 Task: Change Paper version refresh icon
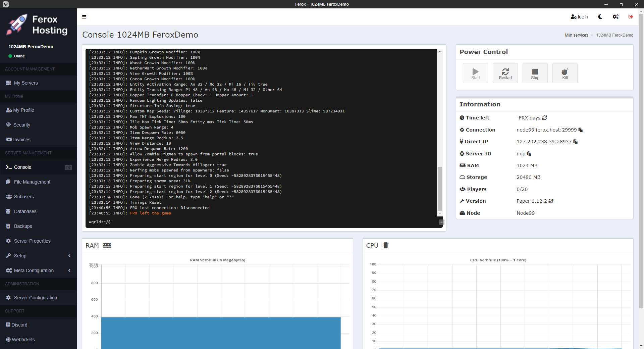[551, 201]
